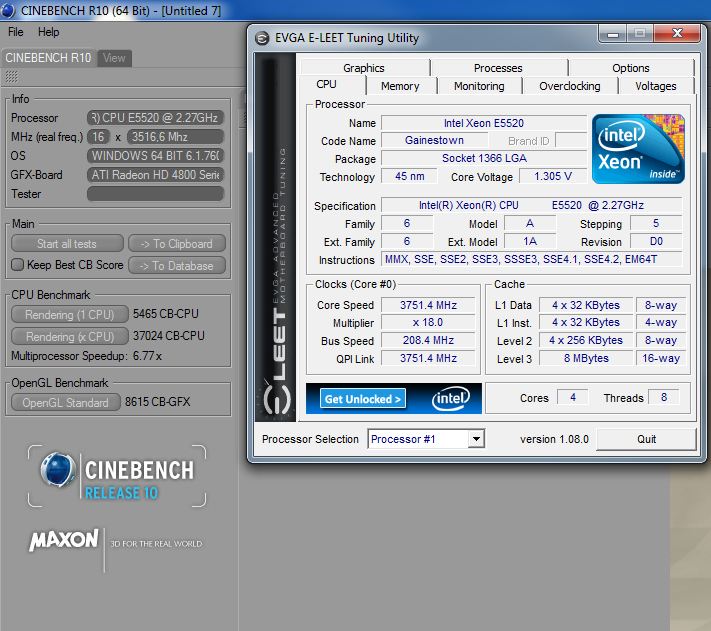Open the Memory tab in E-LEET

point(400,86)
